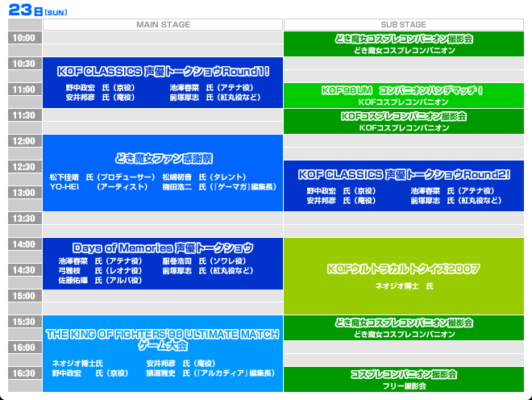Click KOF CLASSICS 声優トークショウRound2! title

(x=404, y=174)
